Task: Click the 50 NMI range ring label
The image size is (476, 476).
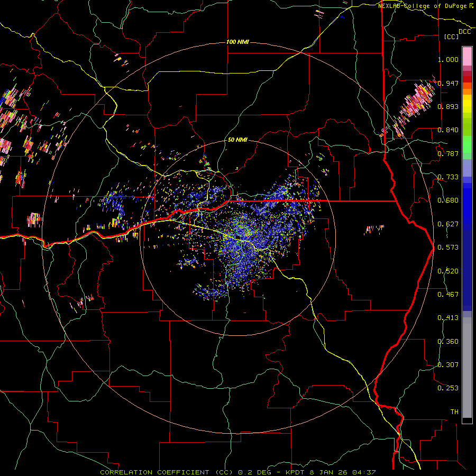Action: pyautogui.click(x=237, y=140)
